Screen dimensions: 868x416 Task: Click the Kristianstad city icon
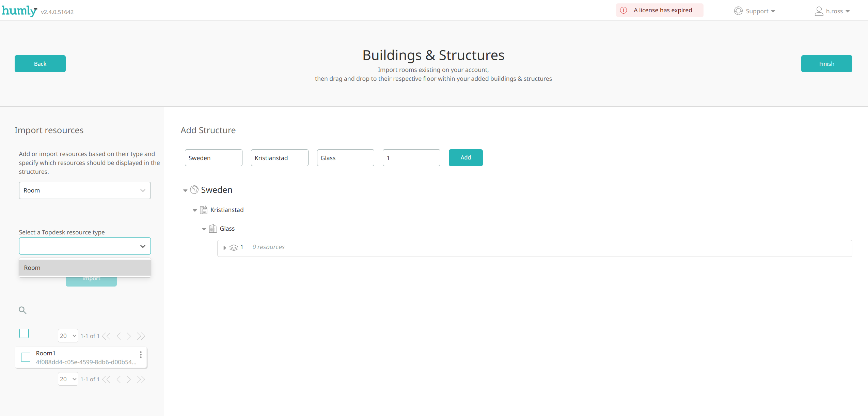point(203,210)
